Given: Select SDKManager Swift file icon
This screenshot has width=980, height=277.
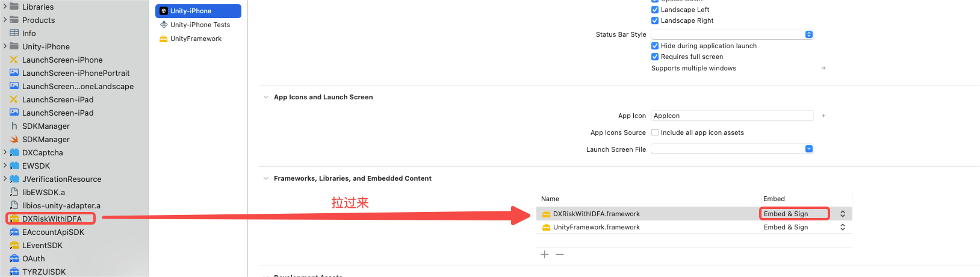Looking at the screenshot, I should point(14,139).
